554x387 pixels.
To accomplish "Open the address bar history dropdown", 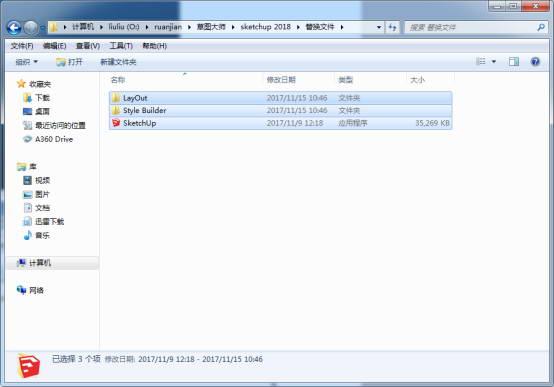I will point(379,27).
